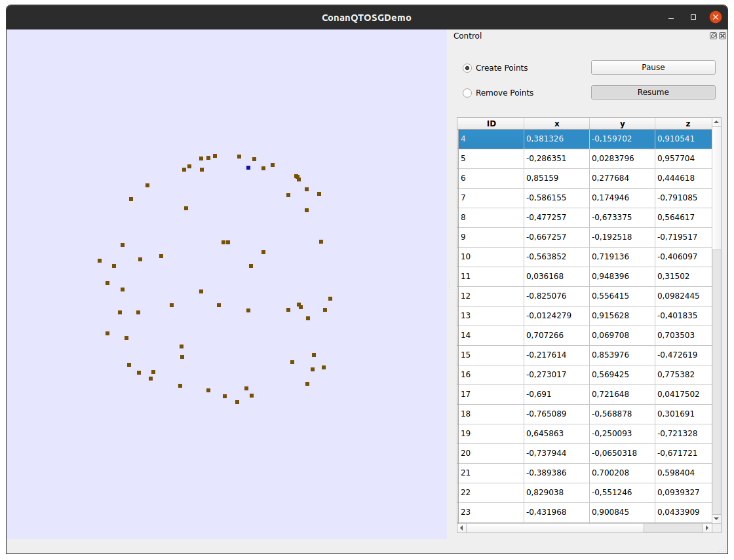Click y value 0,853976
Image resolution: width=734 pixels, height=560 pixels.
click(622, 355)
